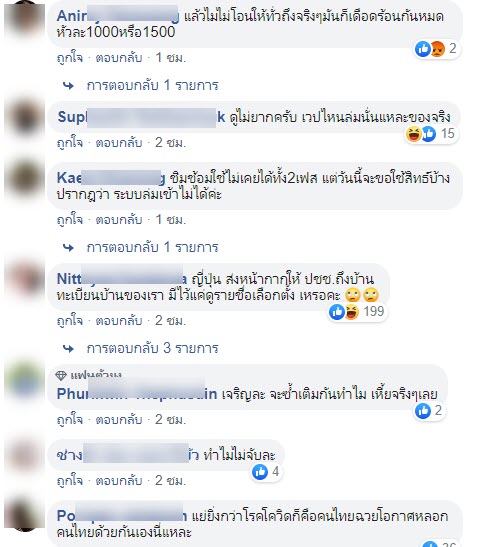Click the reply arrow before 3 replies
This screenshot has height=547, width=493.
(x=68, y=349)
